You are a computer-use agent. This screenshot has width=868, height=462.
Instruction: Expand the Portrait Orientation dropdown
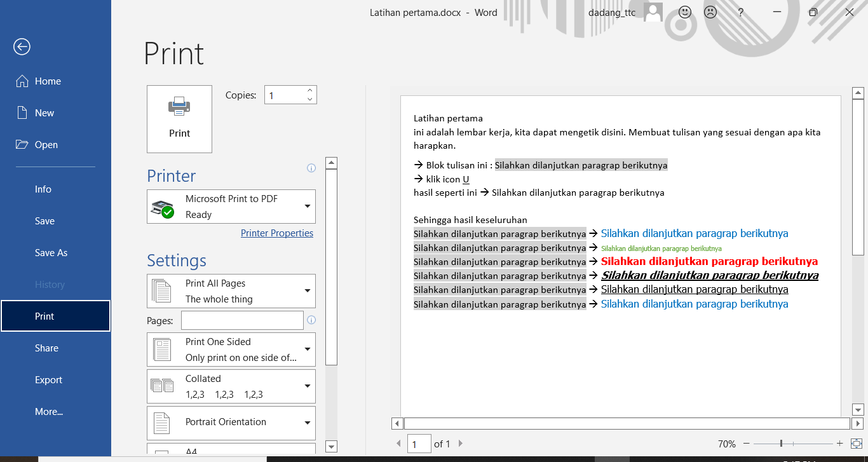pos(308,423)
